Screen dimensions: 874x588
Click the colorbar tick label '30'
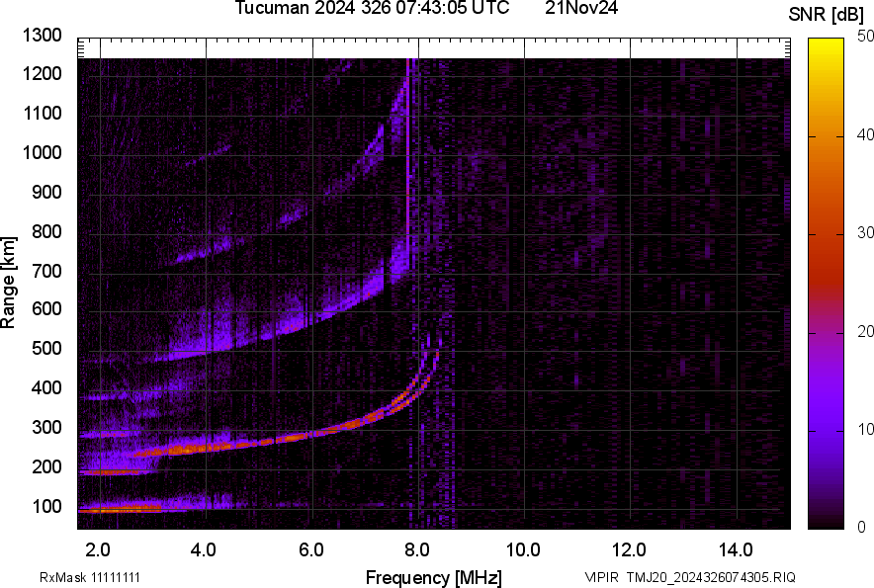coord(865,232)
